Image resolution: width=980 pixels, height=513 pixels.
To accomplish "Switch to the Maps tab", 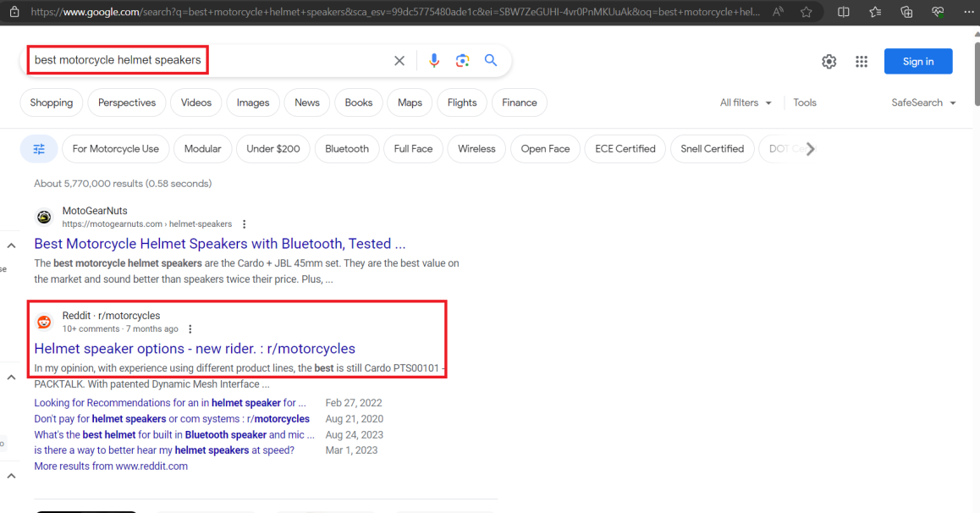I will point(410,102).
